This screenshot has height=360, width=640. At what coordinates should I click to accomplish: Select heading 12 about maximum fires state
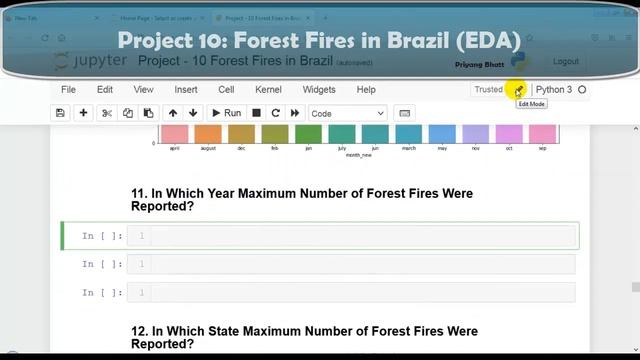click(304, 337)
